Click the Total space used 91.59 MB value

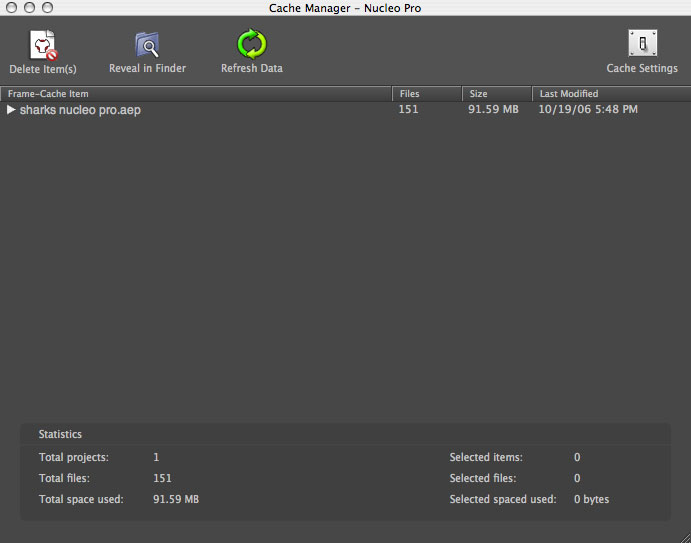[x=176, y=499]
